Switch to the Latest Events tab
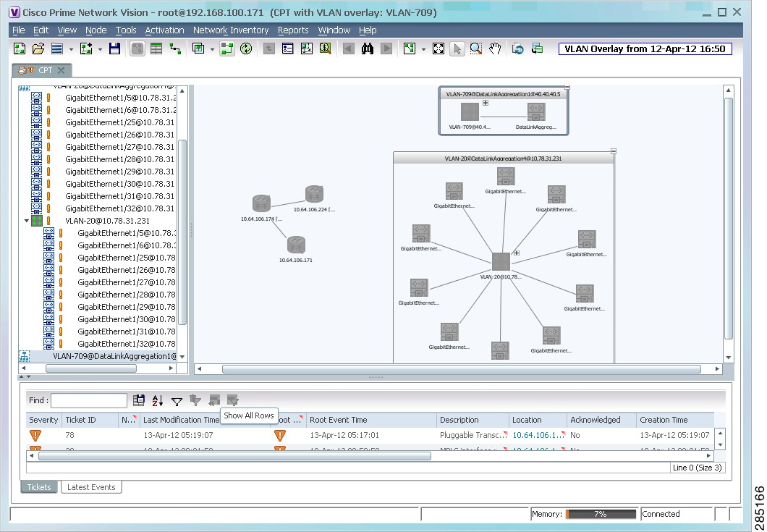The width and height of the screenshot is (767, 532). click(91, 487)
